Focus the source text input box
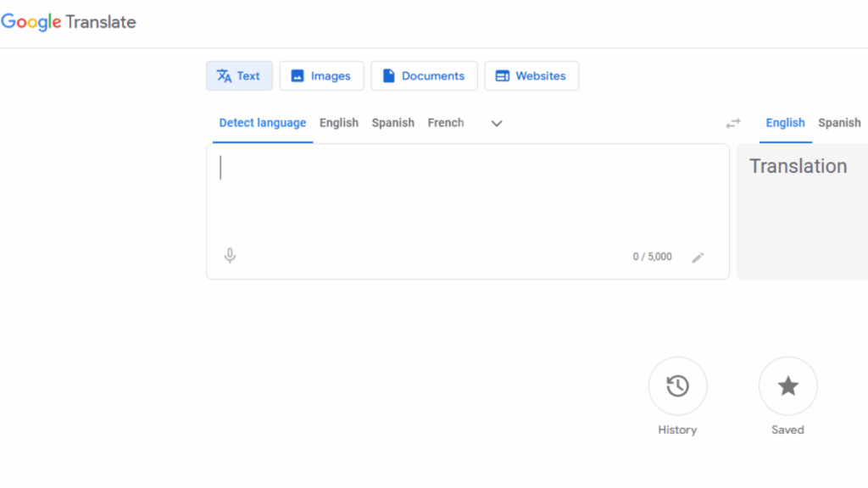 pyautogui.click(x=466, y=195)
